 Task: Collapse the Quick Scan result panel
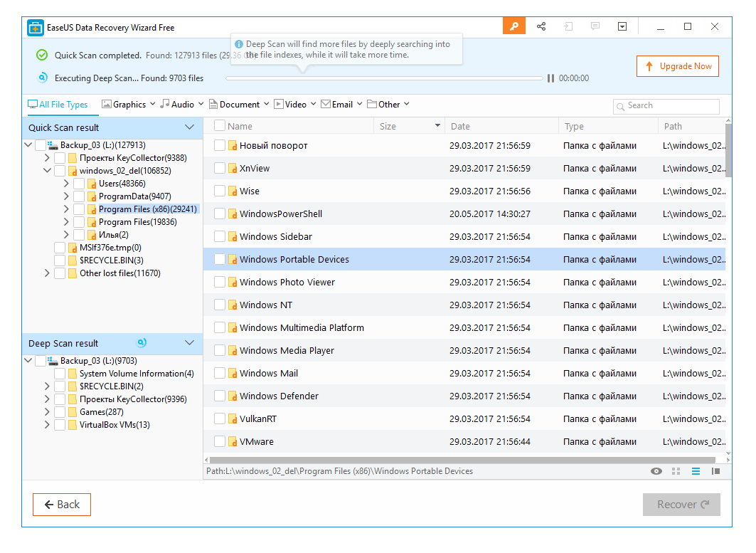[189, 127]
